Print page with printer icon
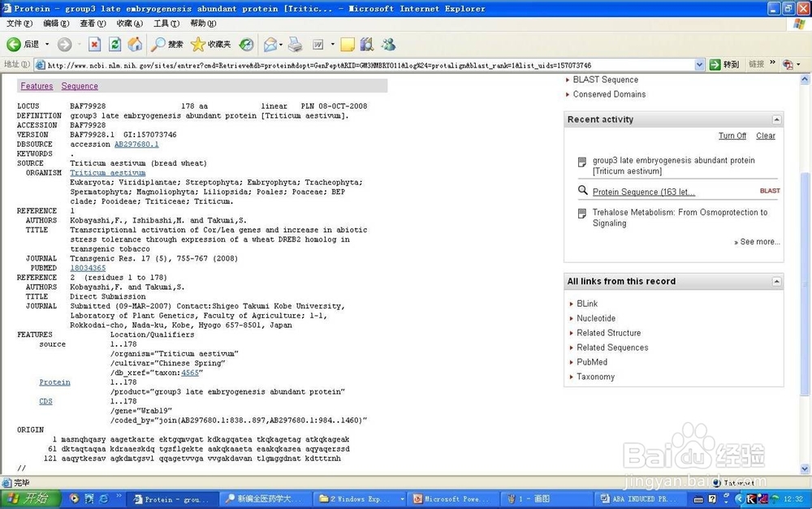This screenshot has height=509, width=812. [295, 45]
